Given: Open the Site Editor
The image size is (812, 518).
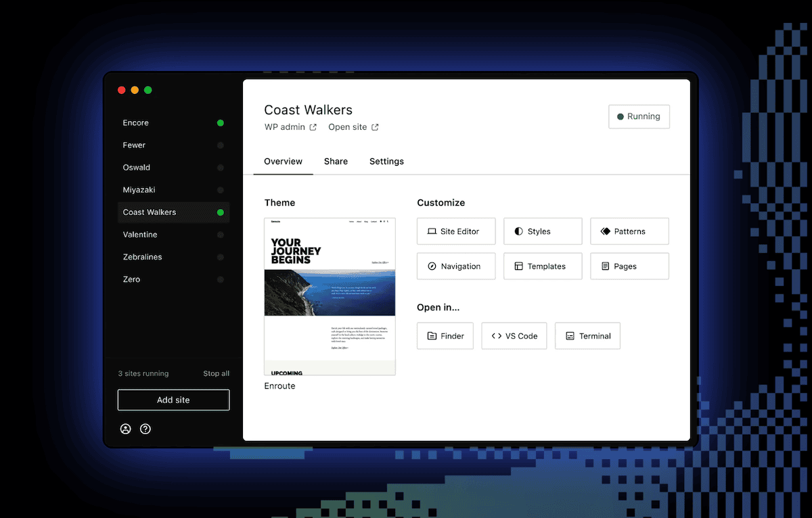Looking at the screenshot, I should 456,231.
